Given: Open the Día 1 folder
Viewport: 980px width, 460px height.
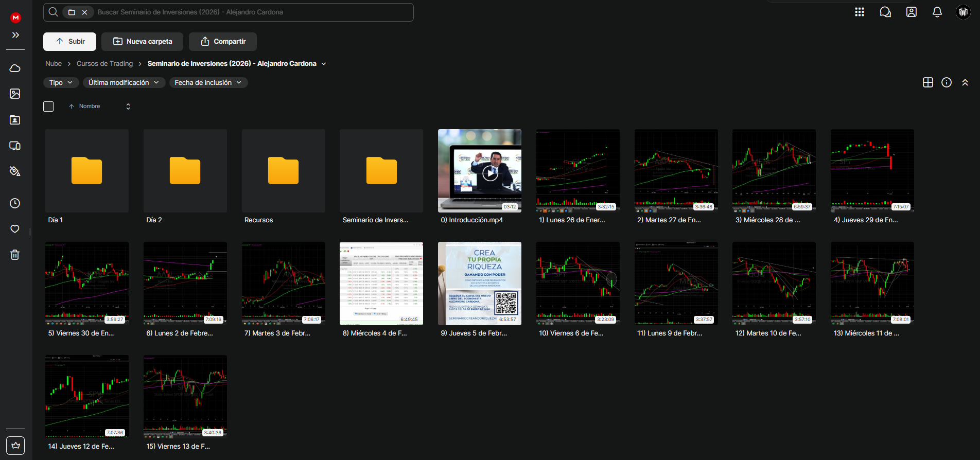Looking at the screenshot, I should click(x=87, y=171).
